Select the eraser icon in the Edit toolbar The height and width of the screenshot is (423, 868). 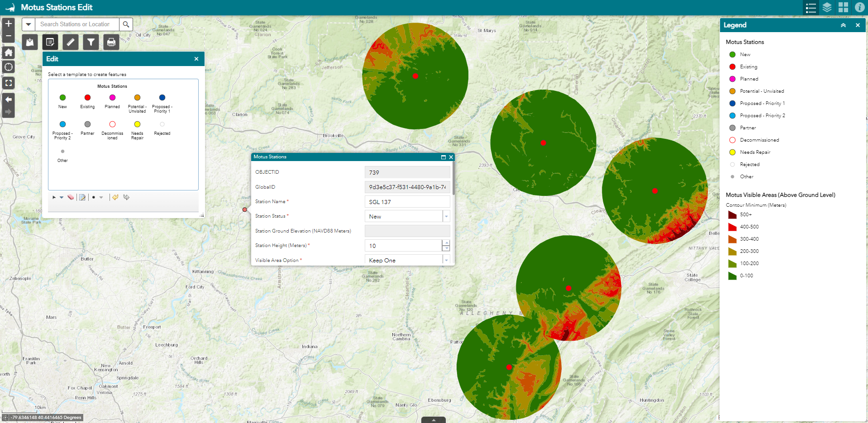[71, 197]
